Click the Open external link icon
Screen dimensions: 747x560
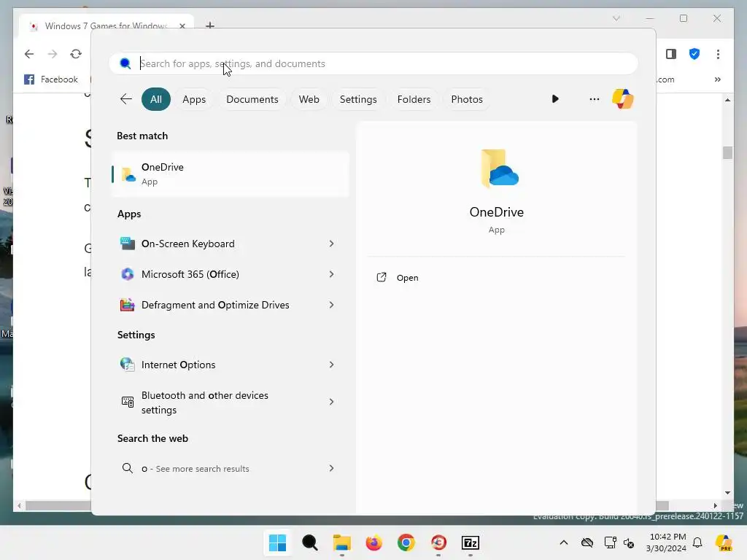pos(382,277)
